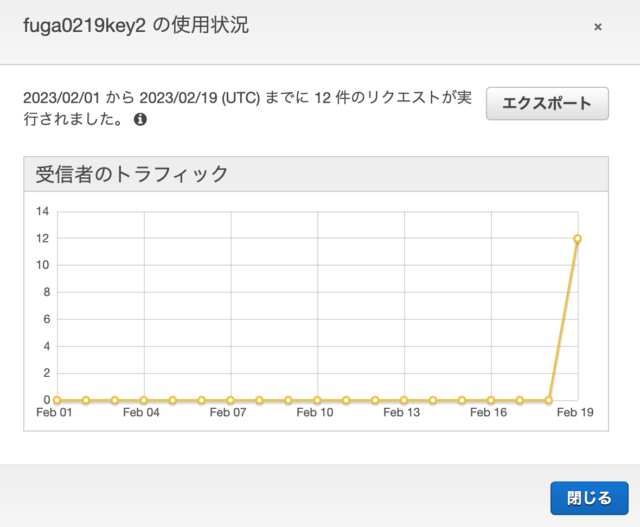Screen dimensions: 640x527
Task: Select the Feb 10 data point on chart
Action: [317, 400]
